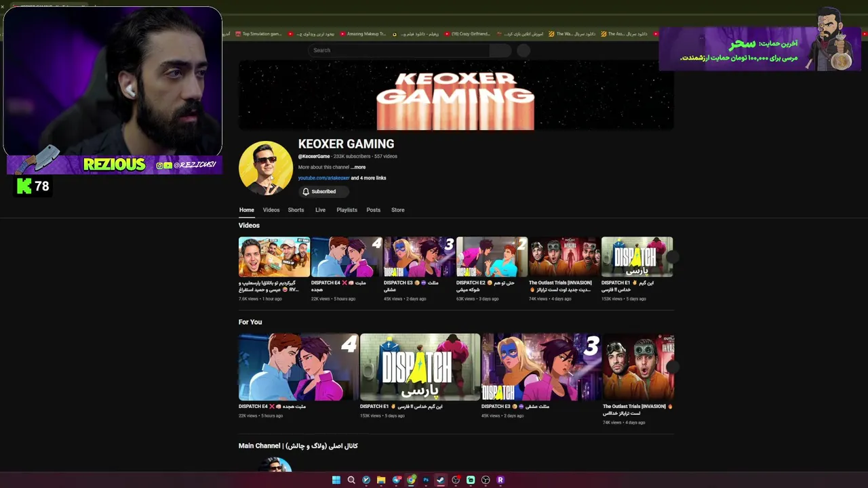Click '557 videos' count text
Image resolution: width=868 pixels, height=488 pixels.
click(x=385, y=157)
